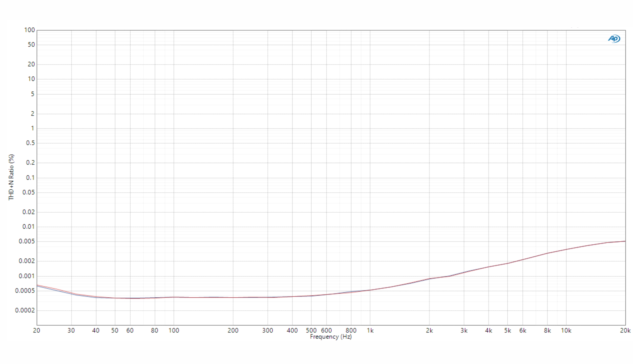Click the '100' label on the THD+N axis

point(29,30)
